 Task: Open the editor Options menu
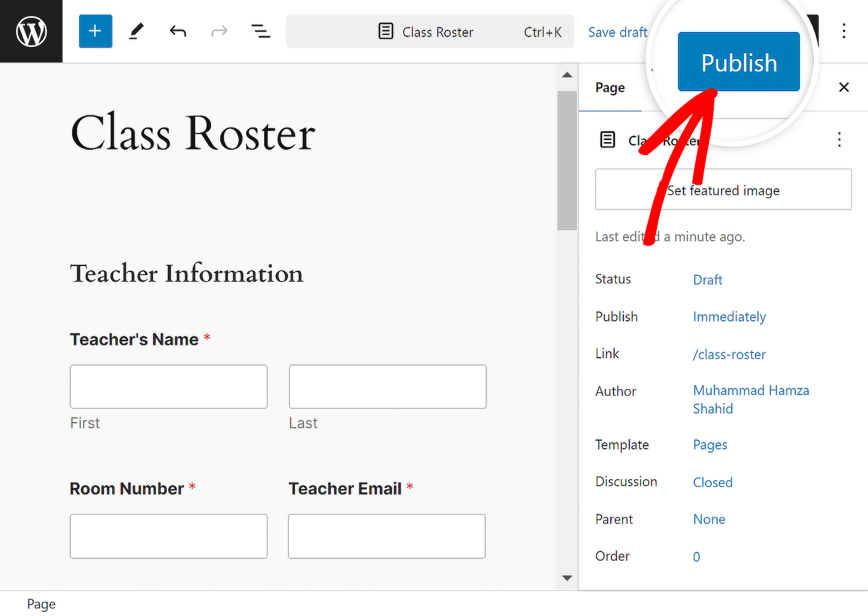point(844,31)
